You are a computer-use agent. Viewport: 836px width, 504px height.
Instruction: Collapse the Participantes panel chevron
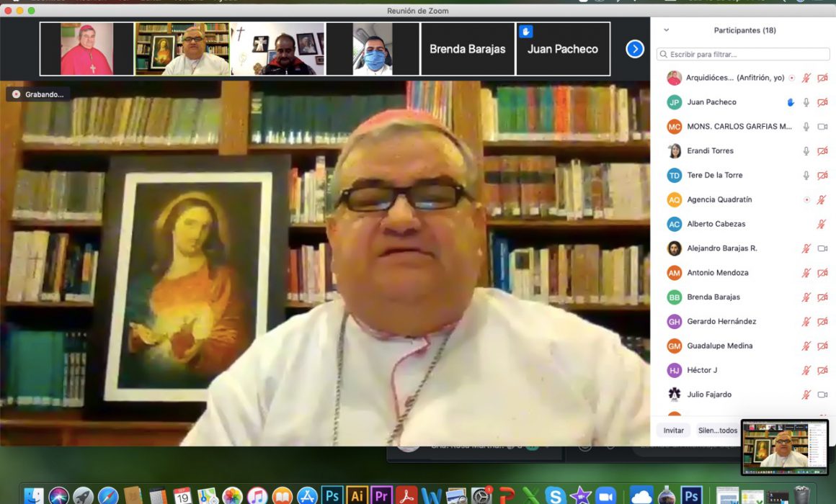pos(666,30)
